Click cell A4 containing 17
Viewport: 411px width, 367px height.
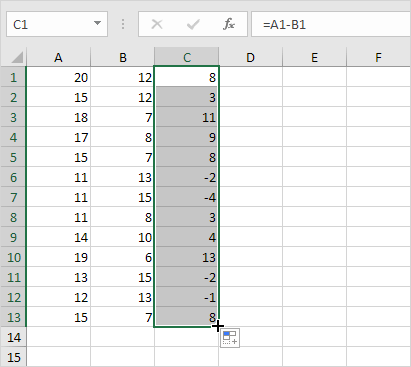tap(58, 137)
